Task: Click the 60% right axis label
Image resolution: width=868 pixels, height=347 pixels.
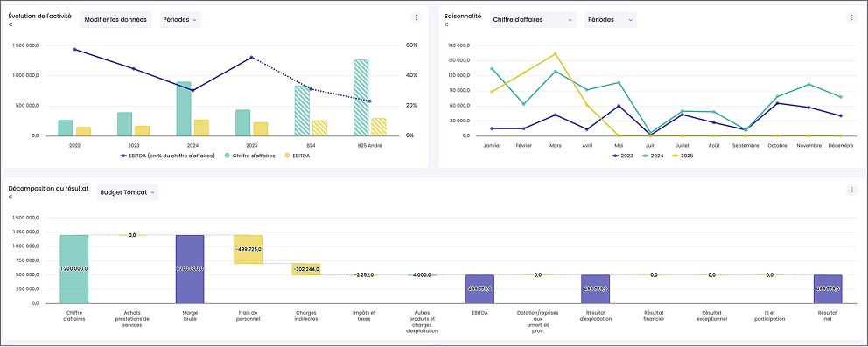Action: tap(412, 45)
